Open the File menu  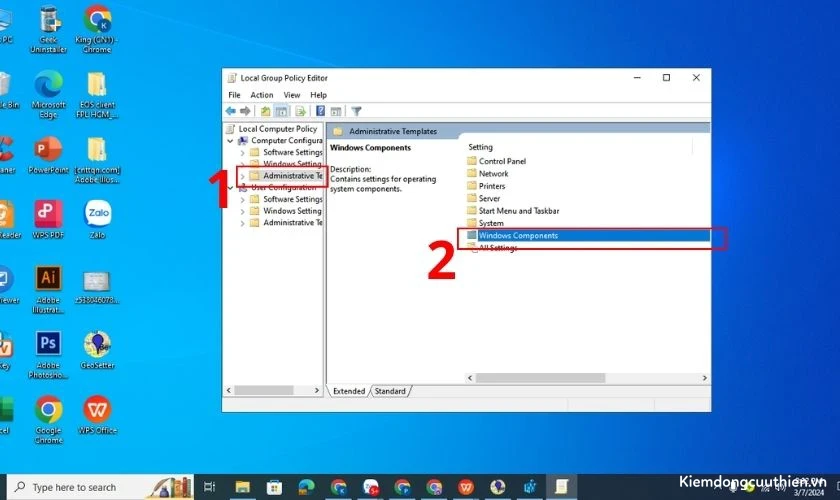pyautogui.click(x=234, y=95)
